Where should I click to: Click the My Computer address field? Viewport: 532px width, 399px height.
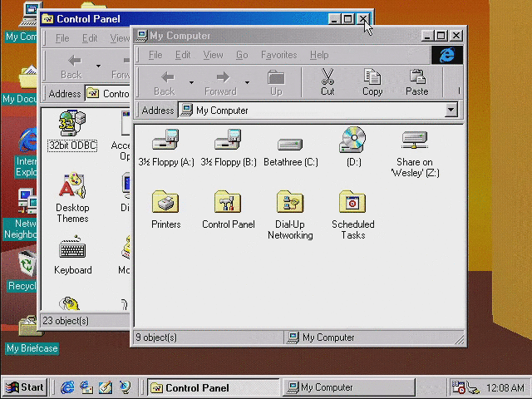pos(311,111)
